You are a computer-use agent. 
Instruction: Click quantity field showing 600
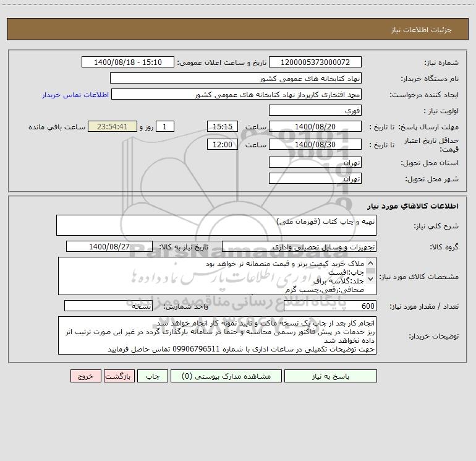point(330,306)
